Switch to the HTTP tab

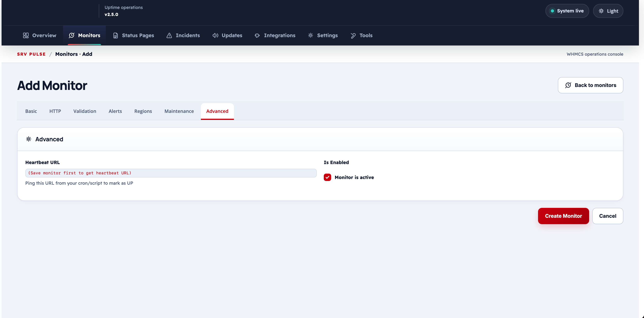click(55, 111)
